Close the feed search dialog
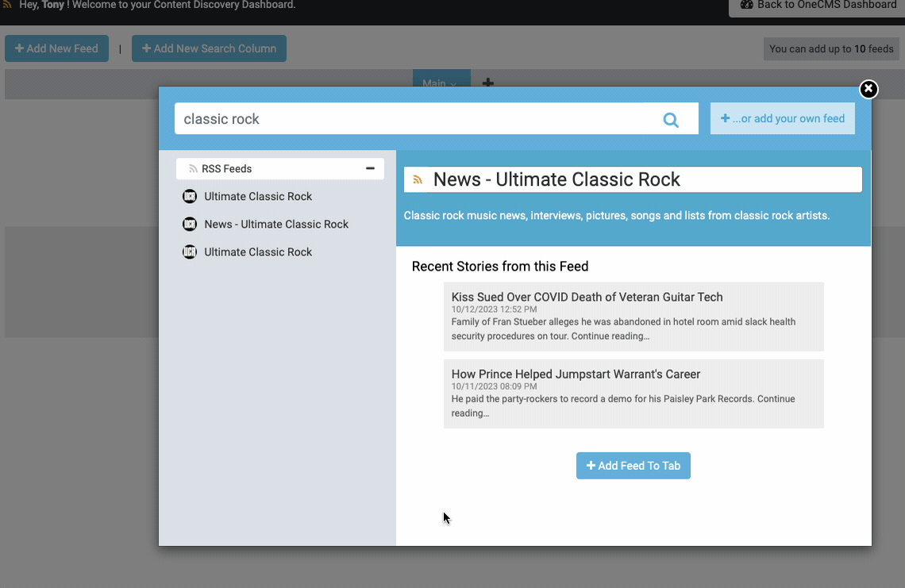Viewport: 905px width, 588px height. pos(868,89)
